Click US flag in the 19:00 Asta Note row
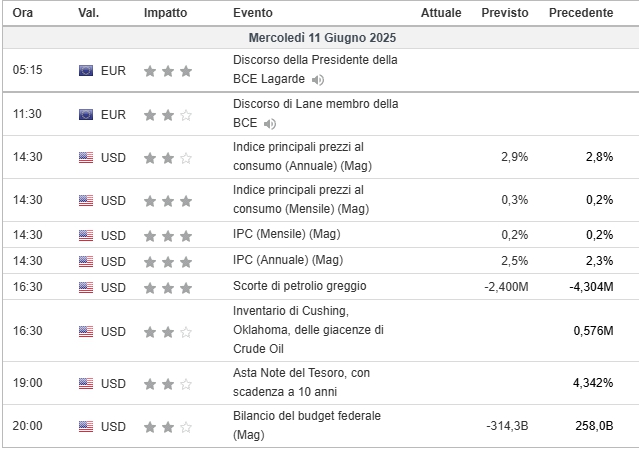The image size is (639, 450). pos(86,384)
